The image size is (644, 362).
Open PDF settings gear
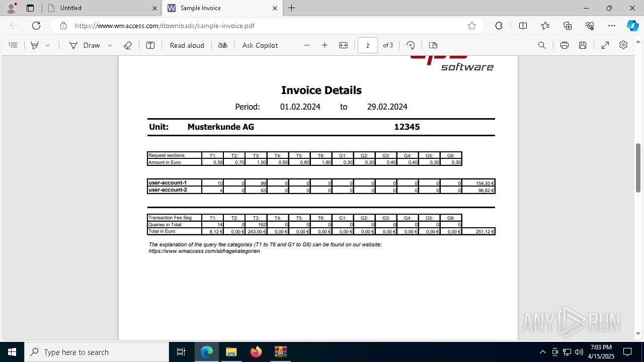(x=623, y=45)
